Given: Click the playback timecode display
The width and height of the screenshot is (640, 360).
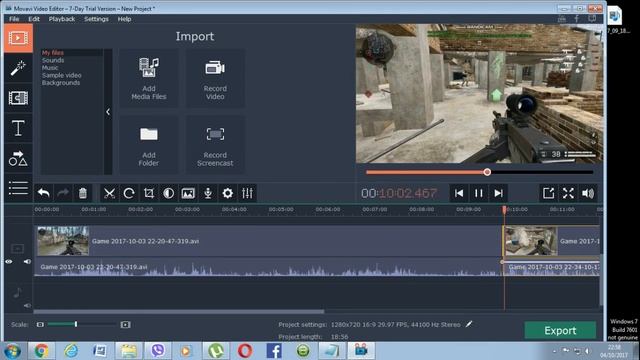Looking at the screenshot, I should tap(399, 193).
